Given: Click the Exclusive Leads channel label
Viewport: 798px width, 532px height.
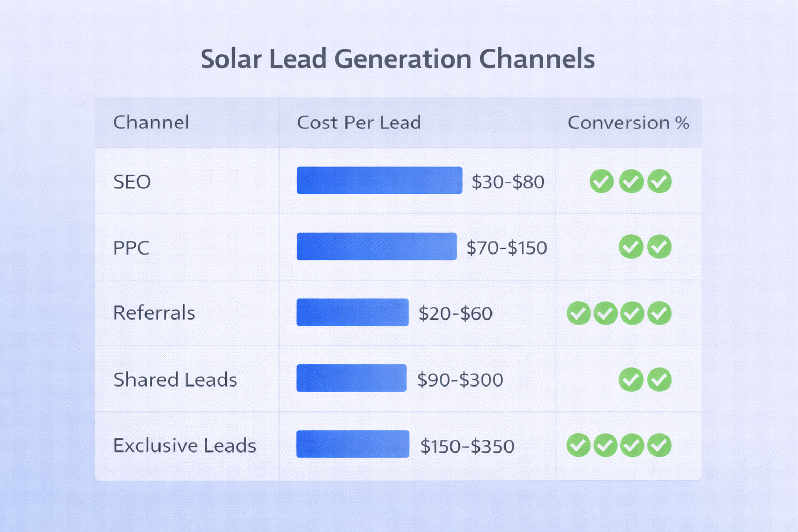Looking at the screenshot, I should 184,446.
